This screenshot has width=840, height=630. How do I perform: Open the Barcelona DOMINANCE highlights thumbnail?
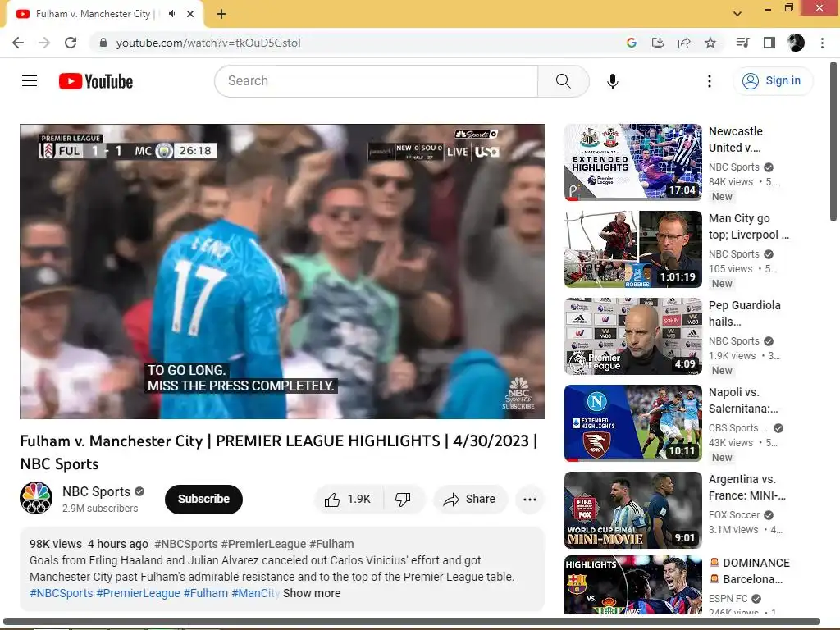[633, 585]
